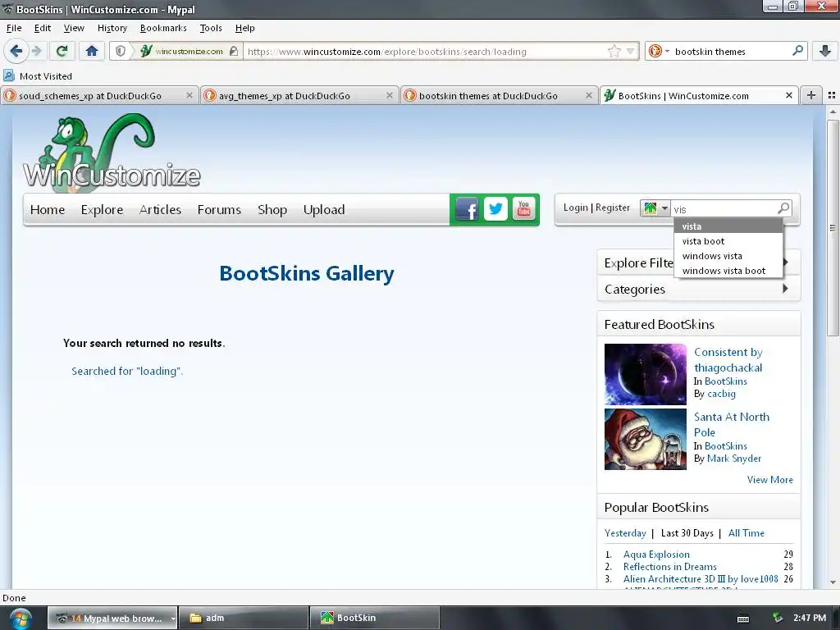The height and width of the screenshot is (630, 840).
Task: Click the Register link
Action: point(612,208)
